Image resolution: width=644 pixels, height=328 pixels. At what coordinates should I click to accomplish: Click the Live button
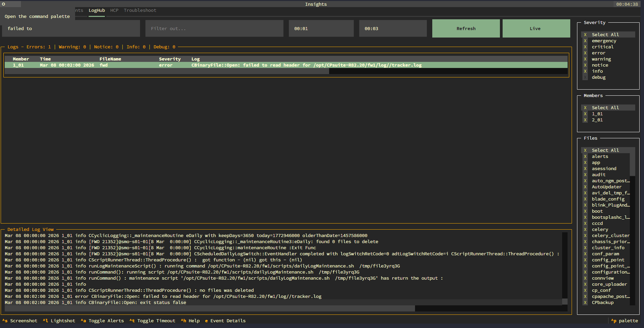pos(536,28)
